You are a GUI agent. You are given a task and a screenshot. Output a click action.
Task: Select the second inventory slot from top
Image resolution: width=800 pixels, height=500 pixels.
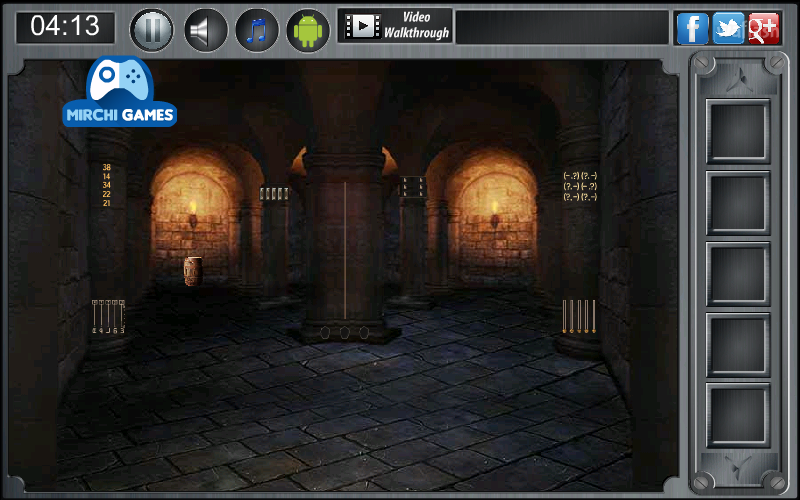point(738,203)
